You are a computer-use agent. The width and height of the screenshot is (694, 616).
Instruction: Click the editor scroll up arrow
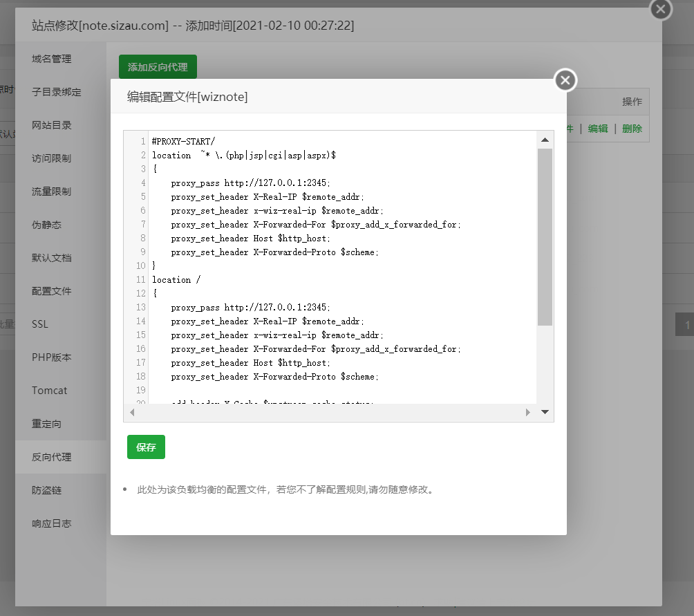click(545, 140)
